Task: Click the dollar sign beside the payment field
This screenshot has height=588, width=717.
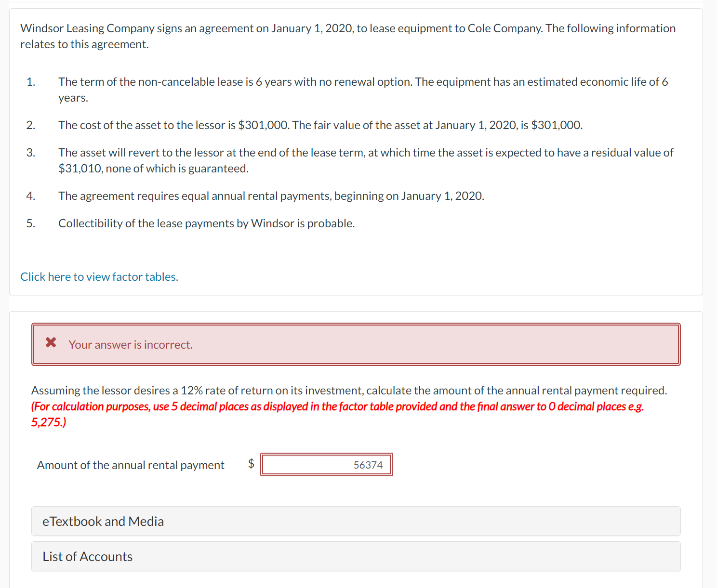Action: pyautogui.click(x=251, y=463)
